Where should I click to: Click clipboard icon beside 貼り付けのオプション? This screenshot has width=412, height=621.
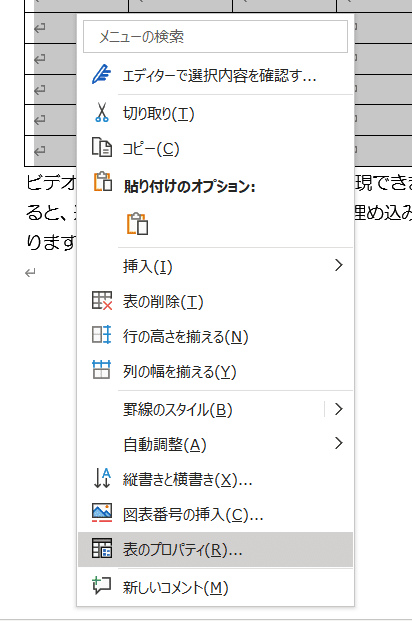pyautogui.click(x=103, y=182)
